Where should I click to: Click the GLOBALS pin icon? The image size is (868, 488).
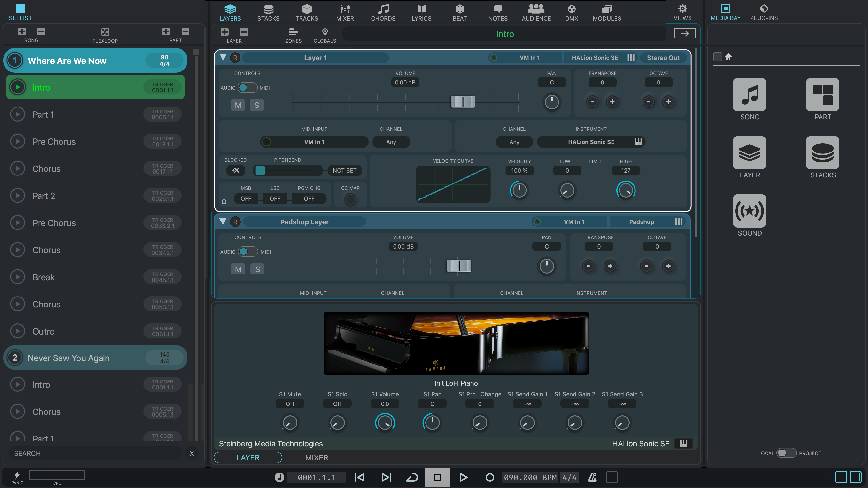(325, 32)
